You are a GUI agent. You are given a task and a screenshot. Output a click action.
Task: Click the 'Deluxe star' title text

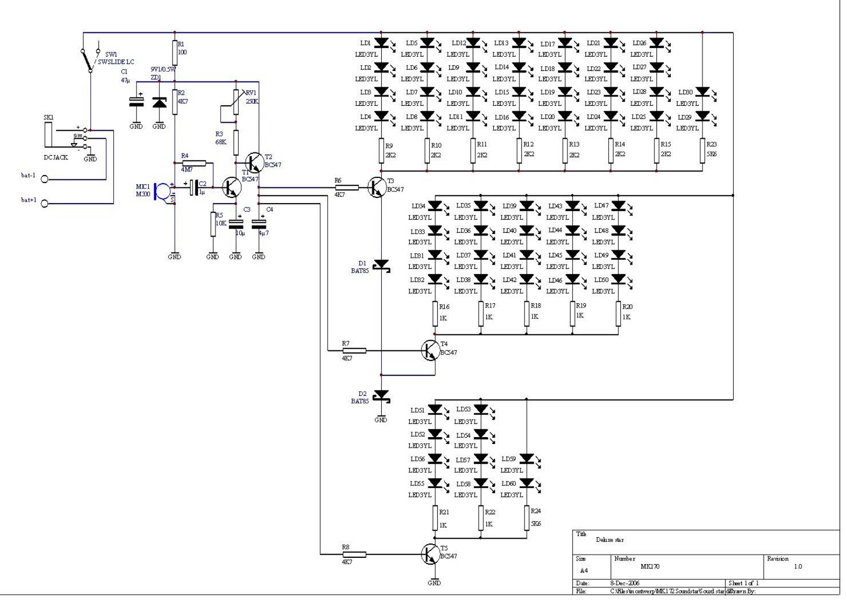(x=610, y=540)
